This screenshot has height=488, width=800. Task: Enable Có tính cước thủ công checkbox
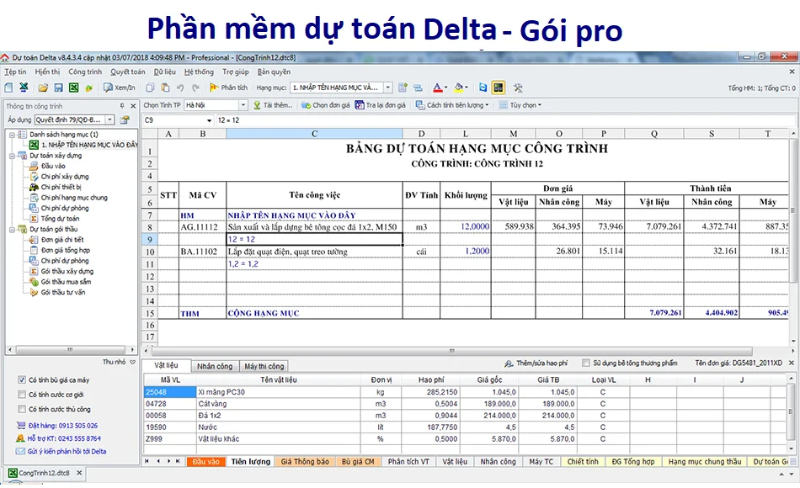[21, 409]
